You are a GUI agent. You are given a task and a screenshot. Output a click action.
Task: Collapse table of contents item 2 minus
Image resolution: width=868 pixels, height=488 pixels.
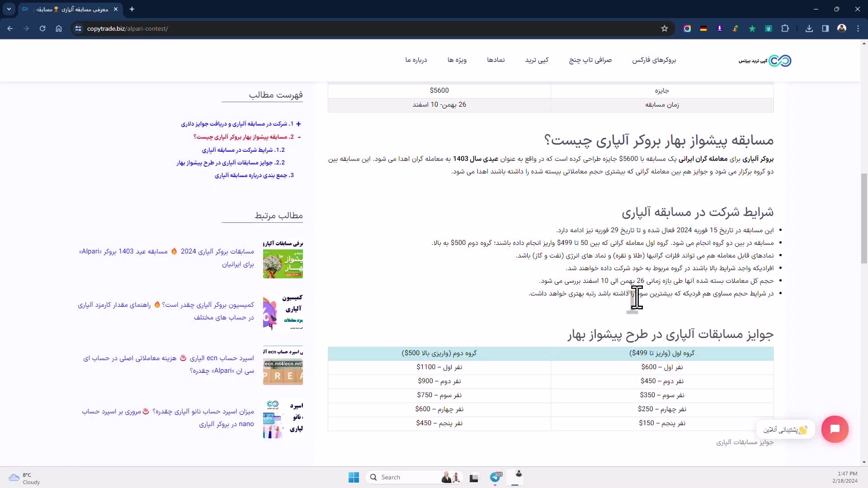click(299, 137)
